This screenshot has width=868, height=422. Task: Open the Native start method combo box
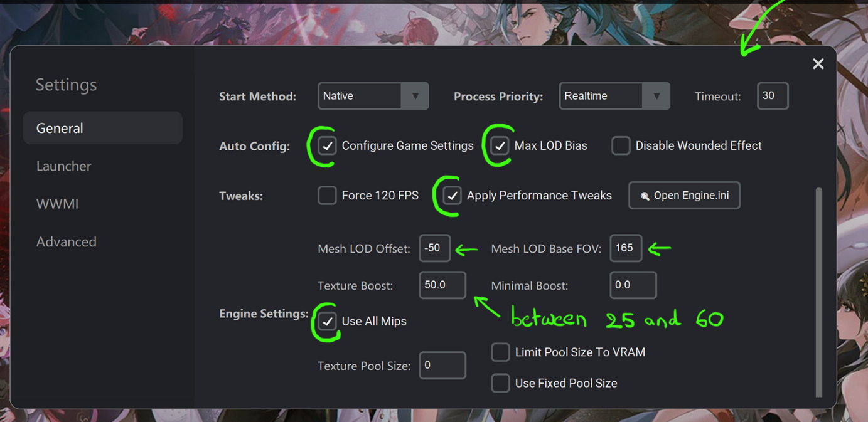373,97
